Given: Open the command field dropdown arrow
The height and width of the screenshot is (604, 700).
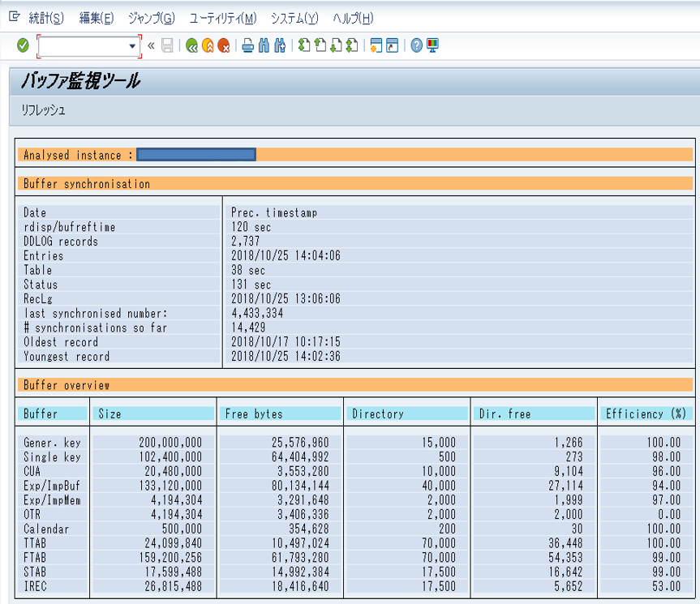Looking at the screenshot, I should [132, 46].
